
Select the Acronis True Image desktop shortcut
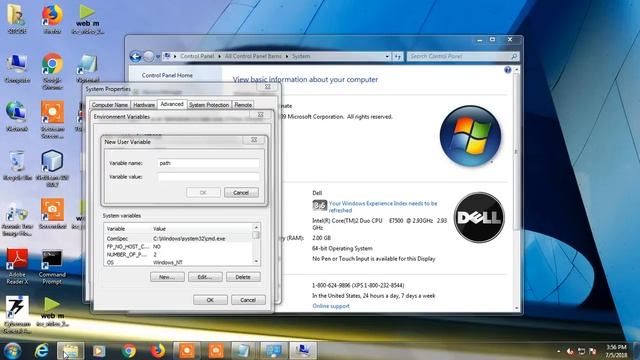[17, 220]
